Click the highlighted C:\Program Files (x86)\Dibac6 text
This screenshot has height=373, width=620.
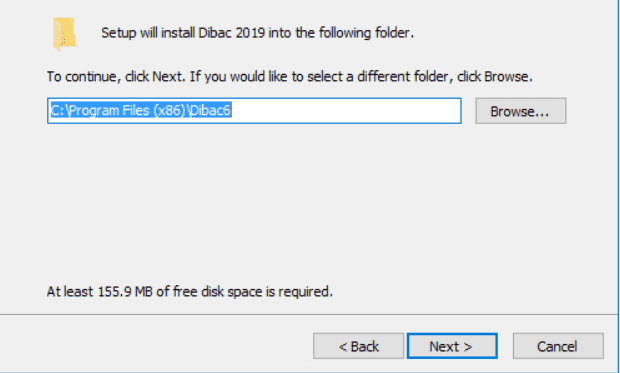(140, 110)
